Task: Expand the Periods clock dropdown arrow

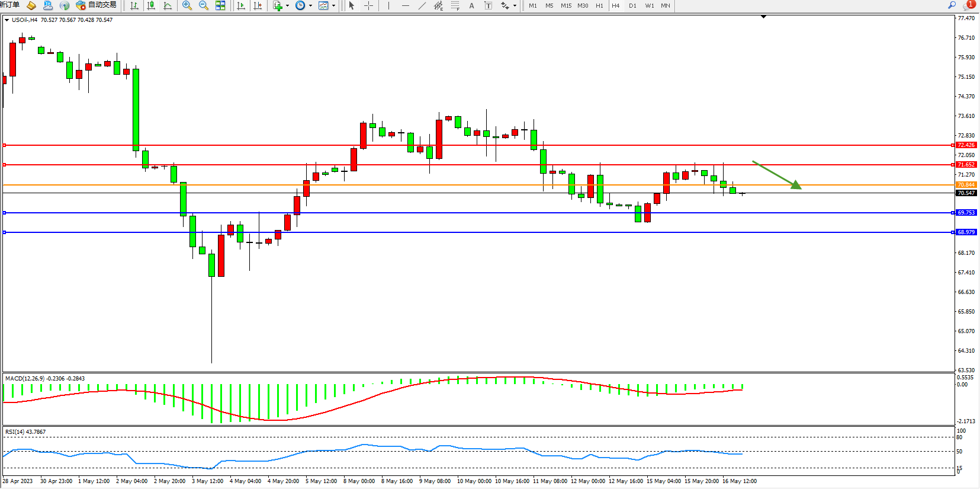Action: pos(310,5)
